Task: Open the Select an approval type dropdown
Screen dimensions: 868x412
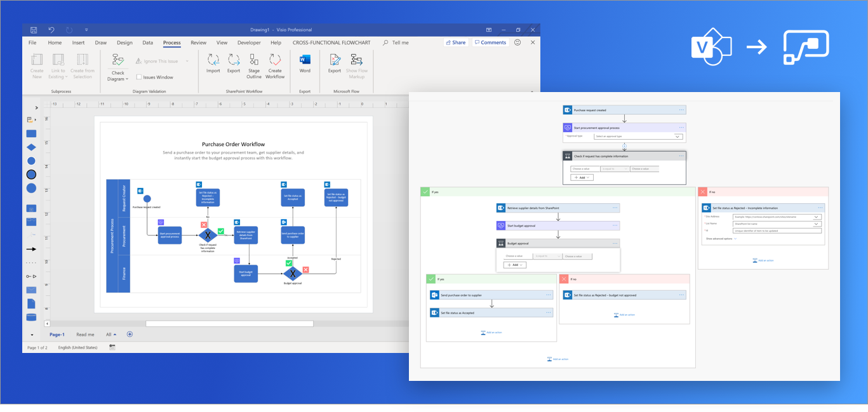Action: click(638, 136)
